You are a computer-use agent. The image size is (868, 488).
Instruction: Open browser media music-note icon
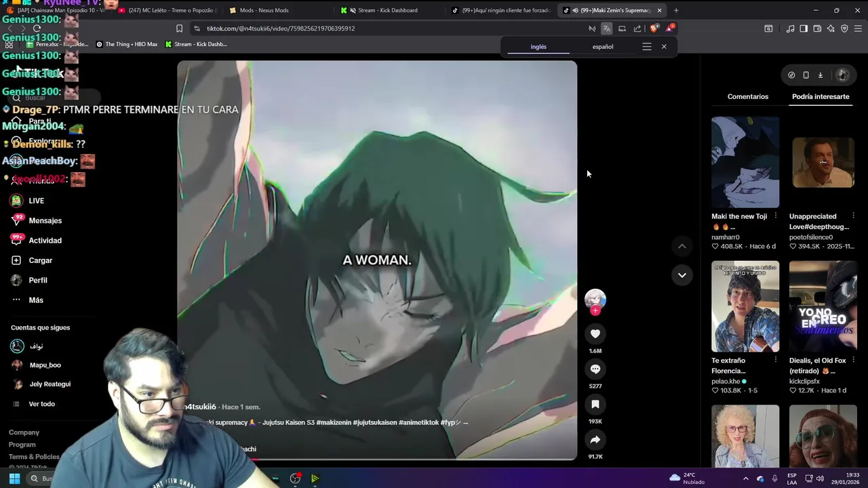[790, 28]
